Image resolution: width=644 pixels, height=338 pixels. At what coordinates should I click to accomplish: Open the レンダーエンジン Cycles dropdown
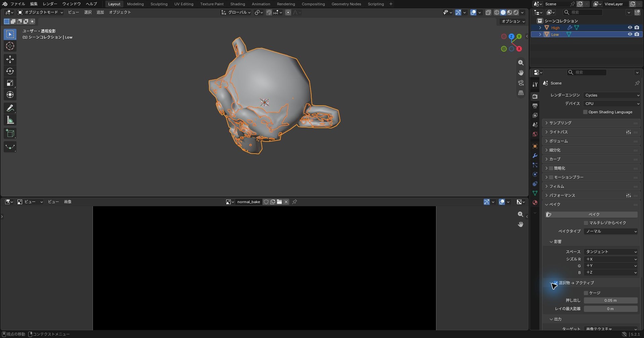(x=612, y=95)
